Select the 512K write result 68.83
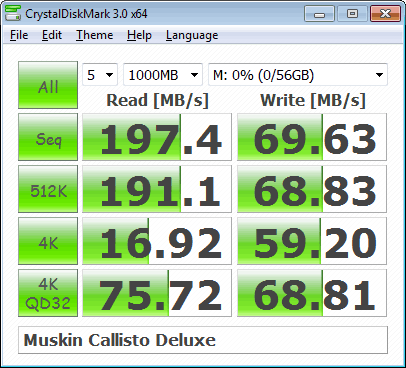Image resolution: width=406 pixels, height=368 pixels. 312,189
